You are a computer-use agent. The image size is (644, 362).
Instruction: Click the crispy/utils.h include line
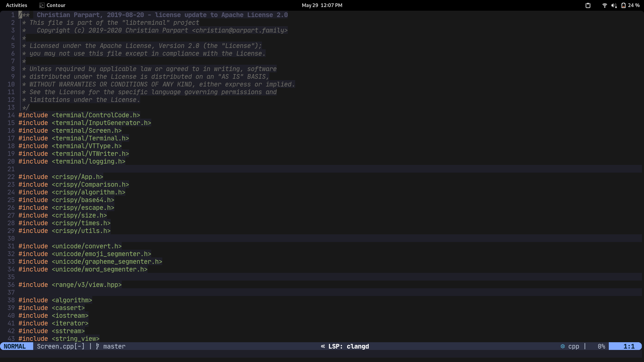pyautogui.click(x=64, y=231)
